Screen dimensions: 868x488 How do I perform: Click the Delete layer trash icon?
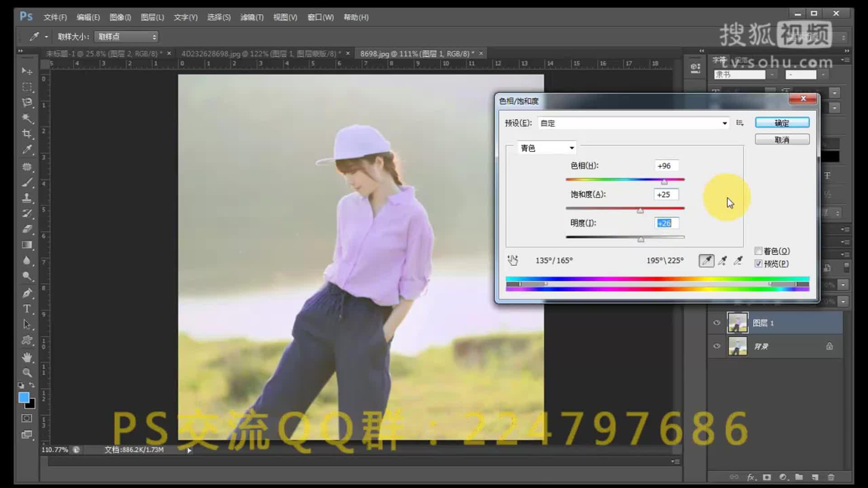(831, 477)
